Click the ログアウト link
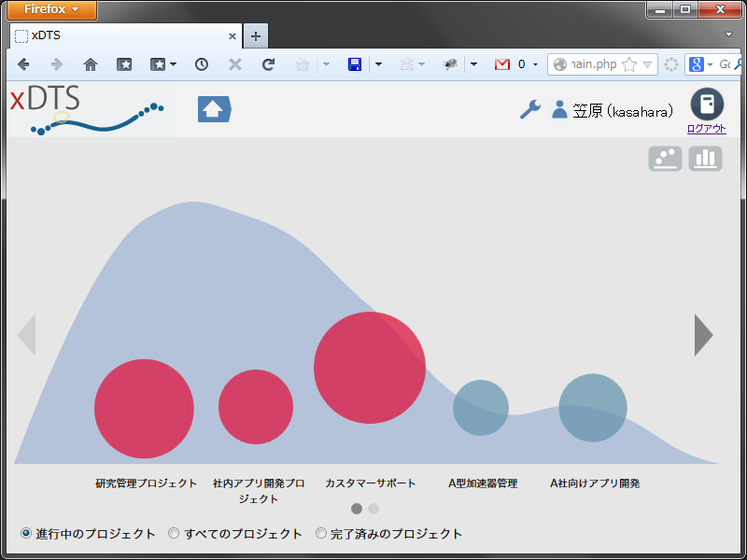747x560 pixels. [707, 129]
